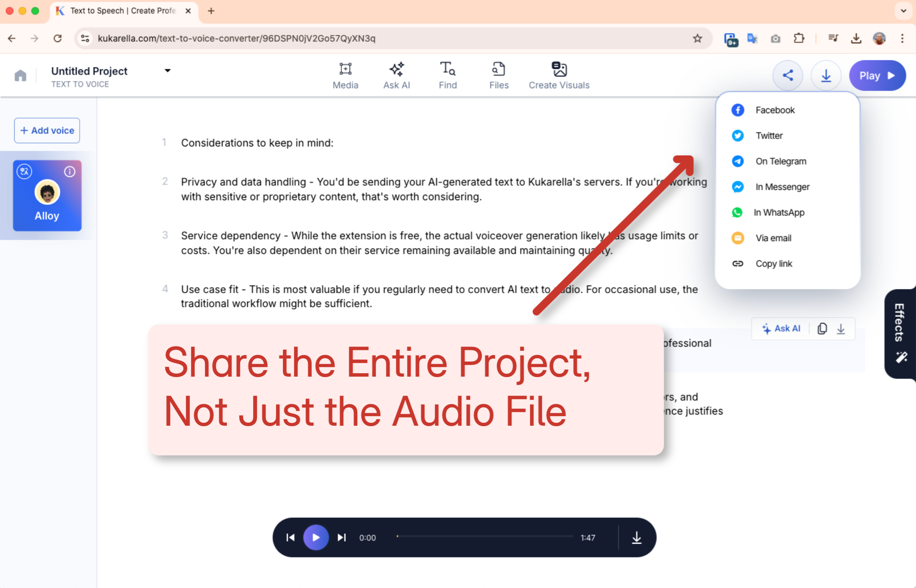Select the Alloy voice card
This screenshot has height=588, width=916.
(47, 195)
